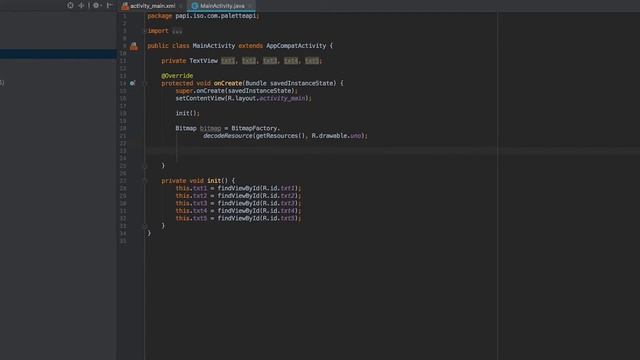Click the override gutter icon beside onCreate
The width and height of the screenshot is (640, 360).
[x=132, y=83]
